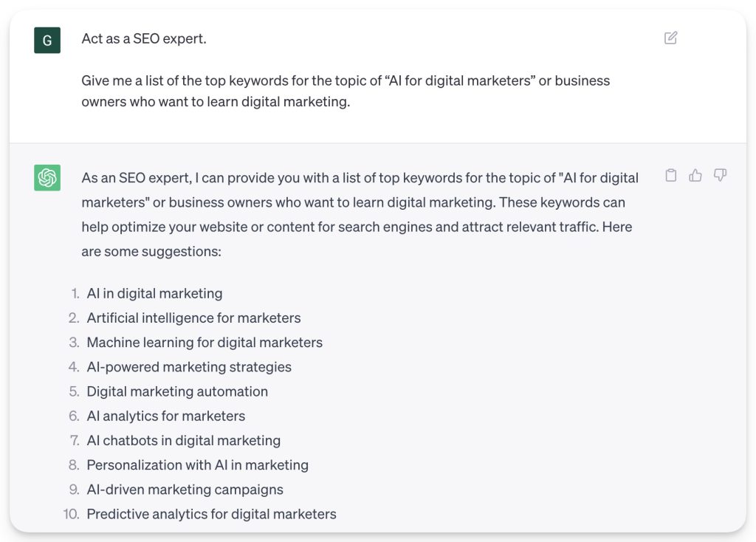Click the edit message pencil icon
Image resolution: width=756 pixels, height=542 pixels.
click(670, 38)
